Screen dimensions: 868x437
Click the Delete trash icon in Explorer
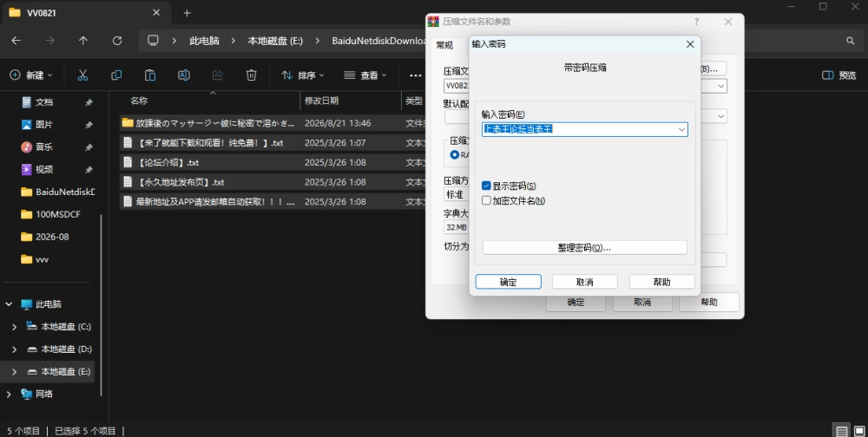click(x=252, y=75)
